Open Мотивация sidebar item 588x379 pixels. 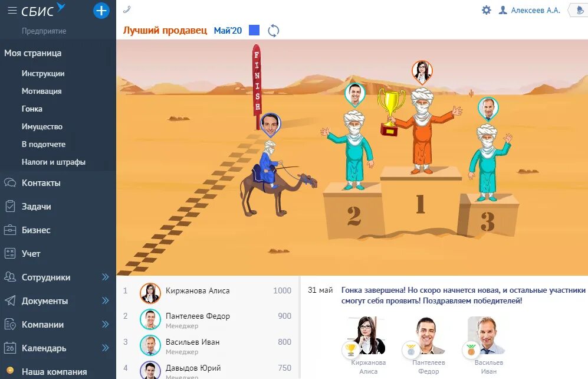pyautogui.click(x=42, y=91)
